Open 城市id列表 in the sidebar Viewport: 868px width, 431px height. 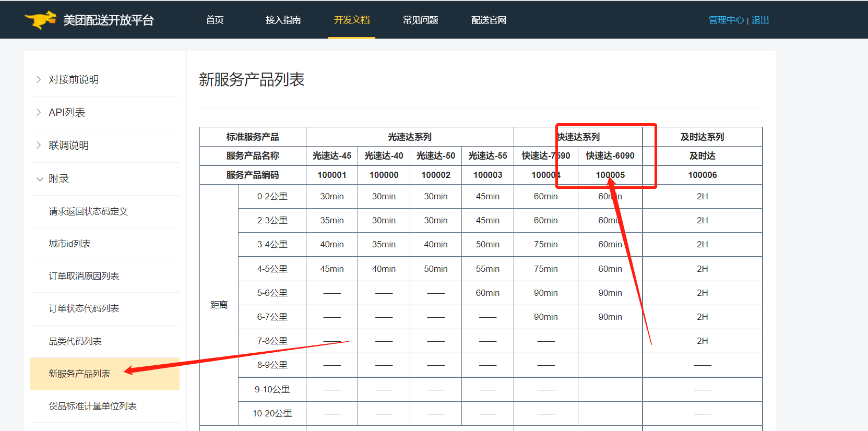[70, 244]
